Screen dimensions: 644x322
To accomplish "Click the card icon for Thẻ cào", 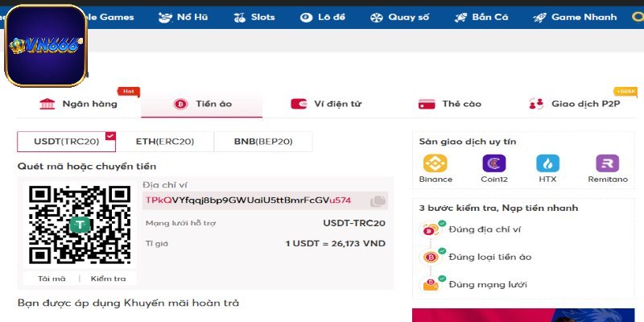I will point(427,104).
